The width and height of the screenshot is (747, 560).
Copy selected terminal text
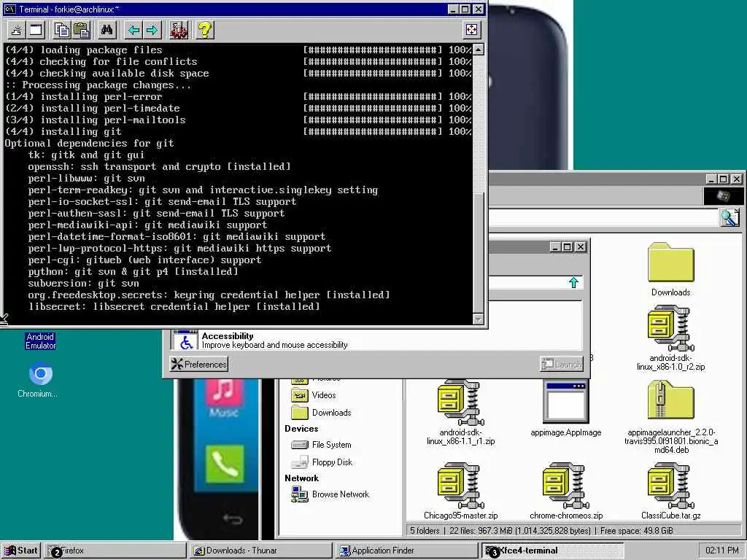tap(62, 31)
